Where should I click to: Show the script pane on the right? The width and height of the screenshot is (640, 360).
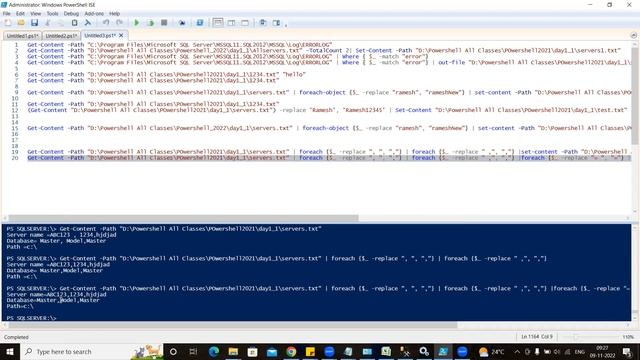tap(231, 23)
